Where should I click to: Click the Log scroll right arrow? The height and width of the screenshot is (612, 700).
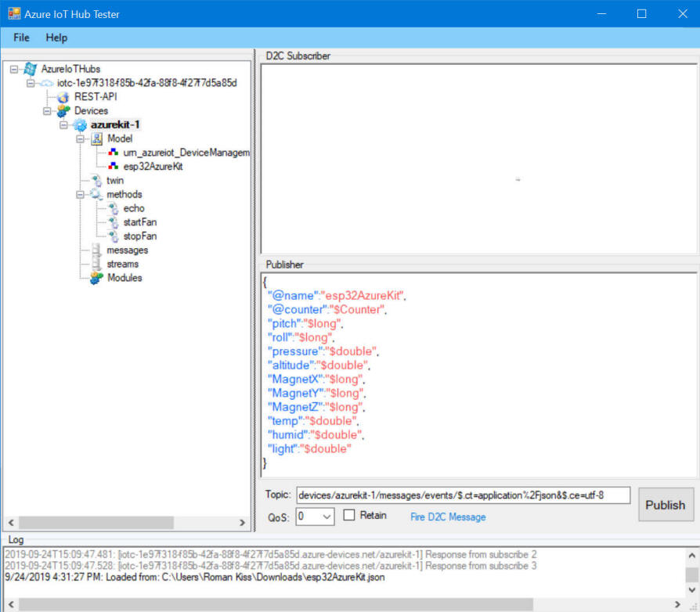[677, 605]
